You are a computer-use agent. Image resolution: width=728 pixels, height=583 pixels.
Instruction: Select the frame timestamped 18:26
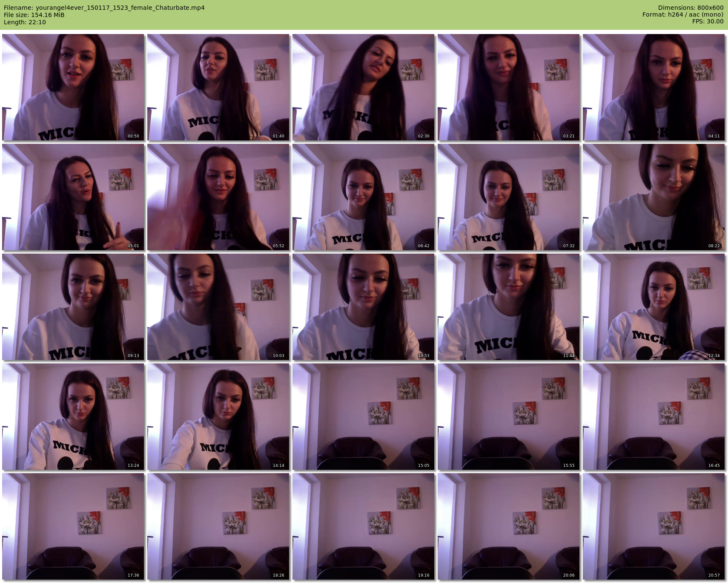[x=218, y=526]
